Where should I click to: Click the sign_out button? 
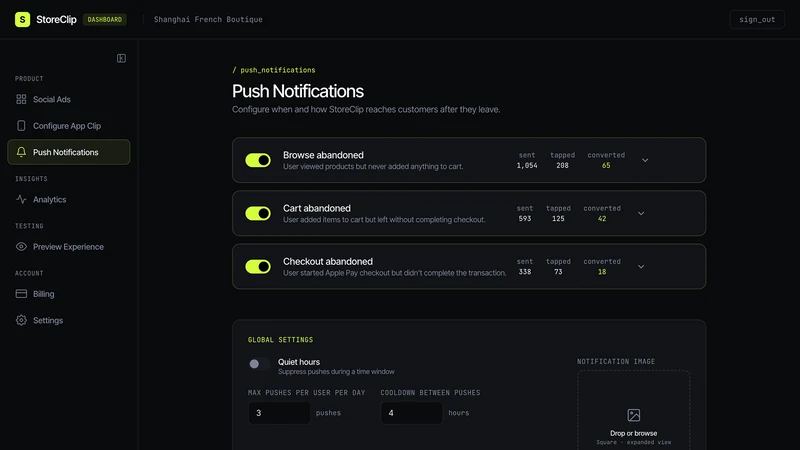pyautogui.click(x=757, y=19)
